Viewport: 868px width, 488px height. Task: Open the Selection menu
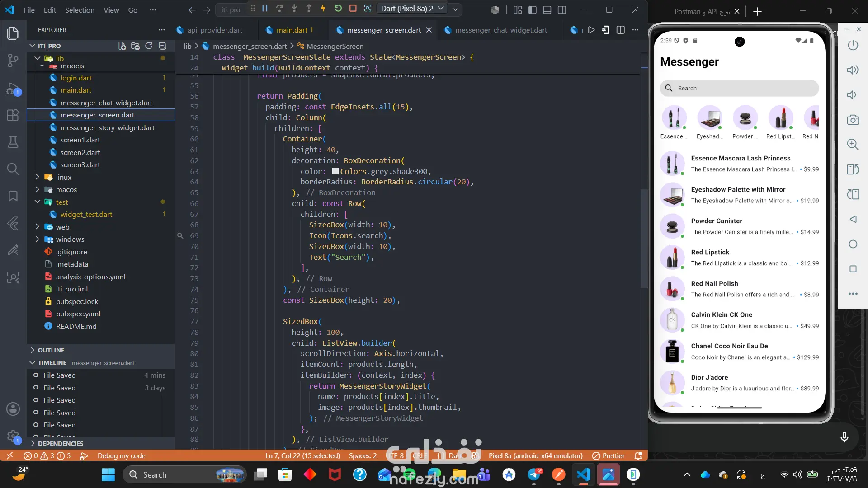click(80, 10)
